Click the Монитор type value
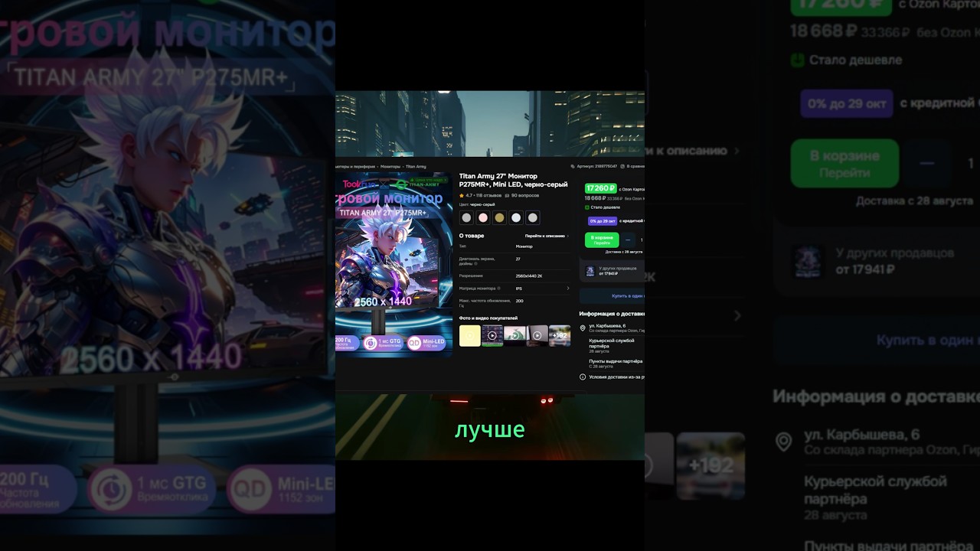Image resolution: width=980 pixels, height=551 pixels. coord(524,246)
